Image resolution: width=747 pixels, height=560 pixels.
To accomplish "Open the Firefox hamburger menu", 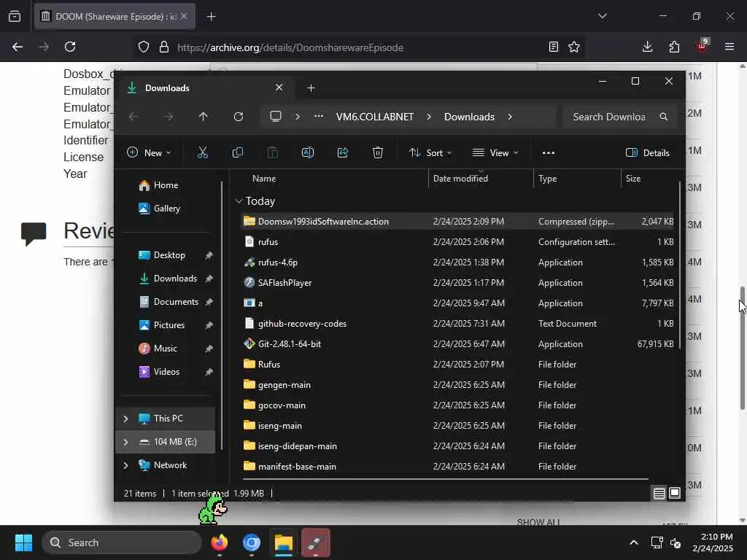I will [x=729, y=47].
